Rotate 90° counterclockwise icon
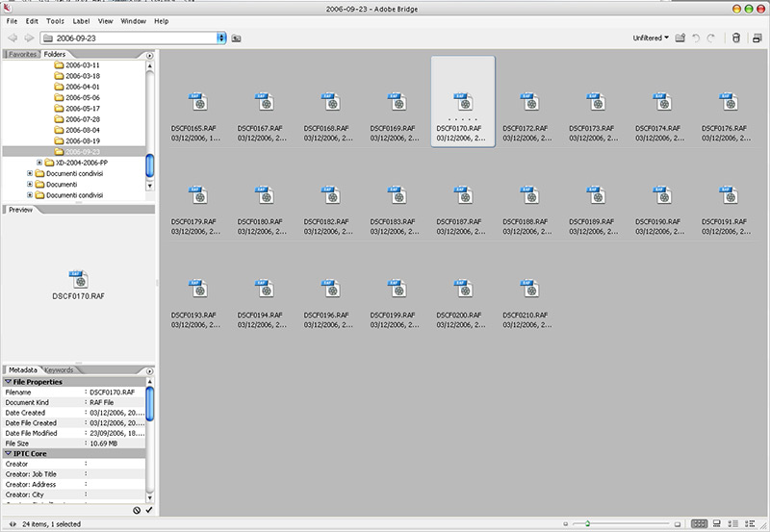This screenshot has width=770, height=532. 696,38
